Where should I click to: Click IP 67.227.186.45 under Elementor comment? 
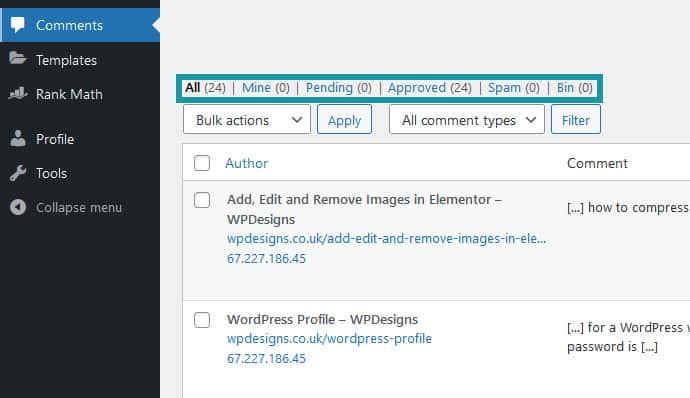[266, 258]
